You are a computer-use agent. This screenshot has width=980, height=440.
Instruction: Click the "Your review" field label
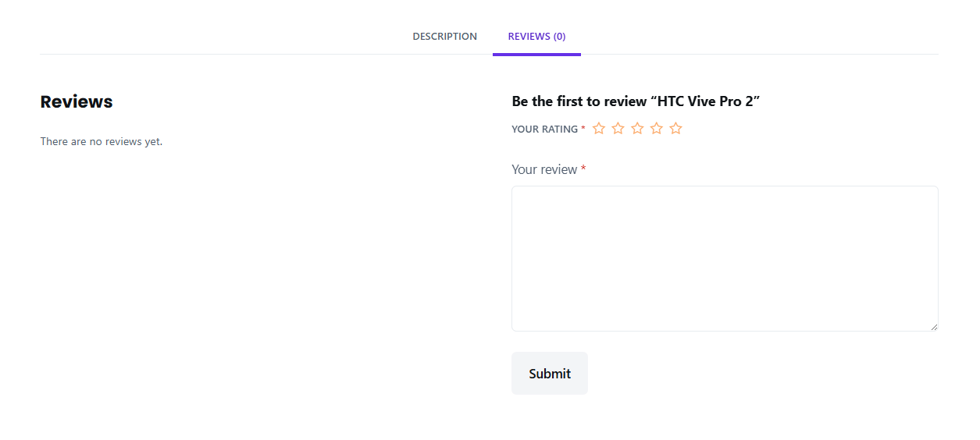[544, 169]
